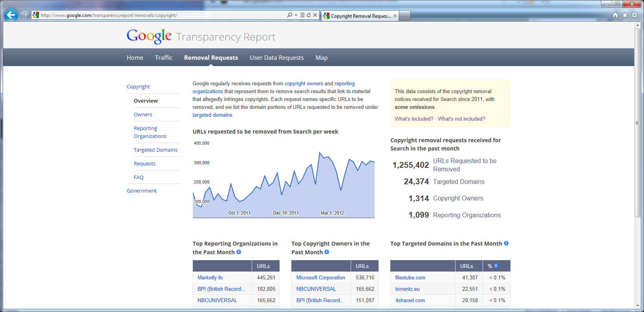Follow the targeted domains link in paragraph

212,115
